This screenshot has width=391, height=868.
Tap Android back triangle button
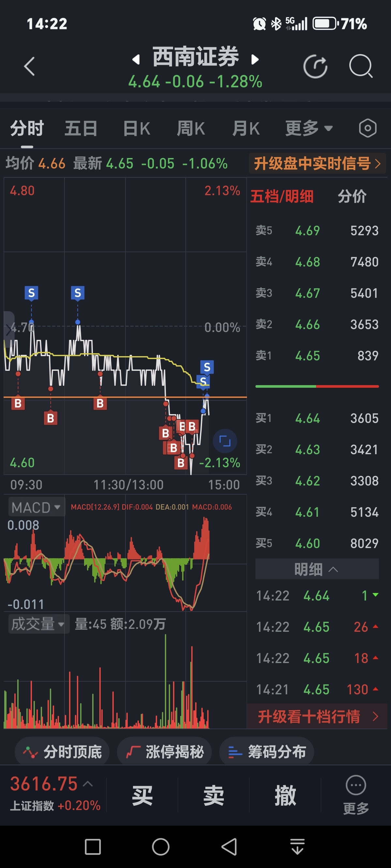(229, 847)
